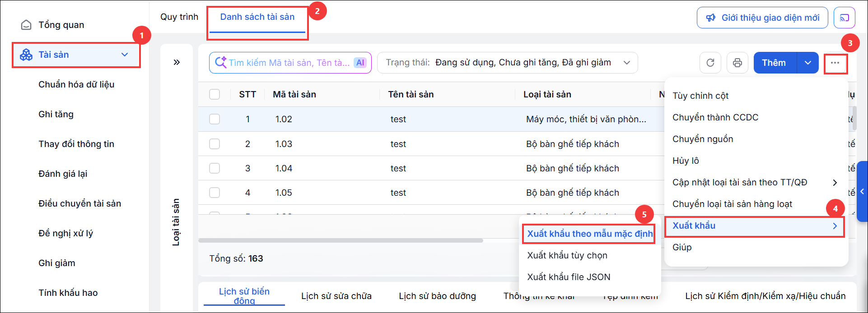The width and height of the screenshot is (868, 313).
Task: Open Chuẩn hóa dữ liệu in sidebar
Action: tap(76, 84)
